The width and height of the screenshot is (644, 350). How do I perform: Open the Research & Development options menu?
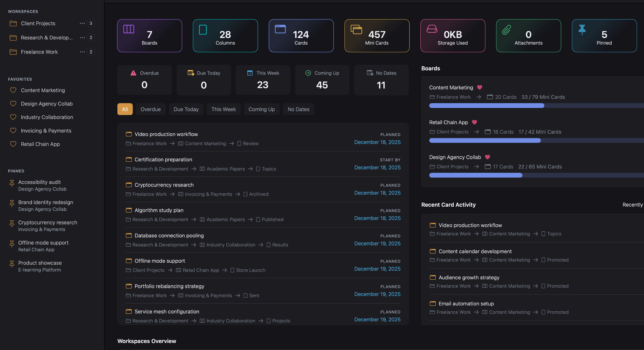click(x=82, y=37)
